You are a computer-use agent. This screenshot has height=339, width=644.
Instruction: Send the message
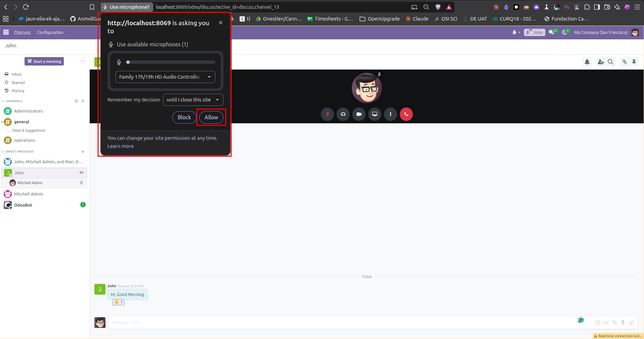point(632,323)
